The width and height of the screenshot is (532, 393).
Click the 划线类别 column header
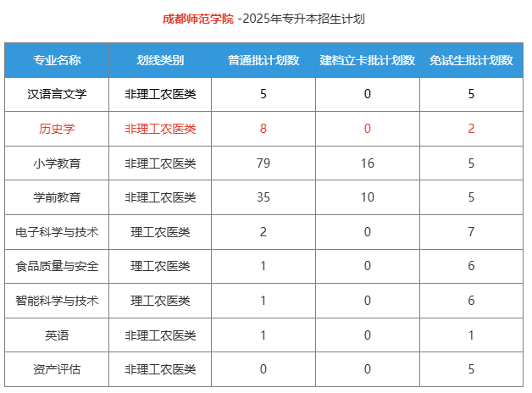(160, 60)
